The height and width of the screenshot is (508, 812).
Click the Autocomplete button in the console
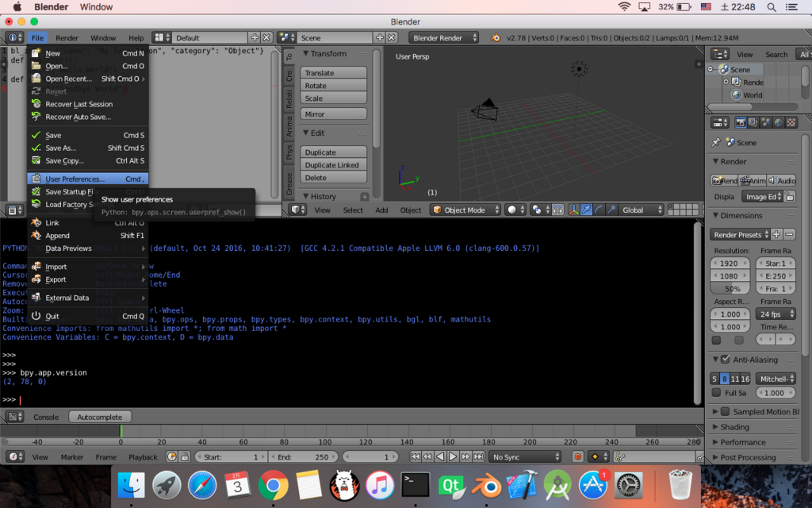click(99, 417)
